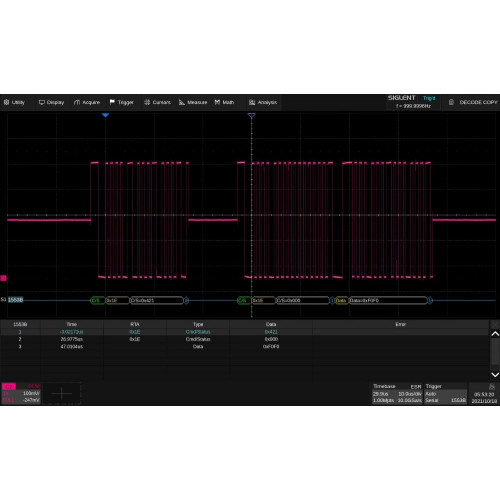Select decode table row 2 with data 0x000

point(245,339)
